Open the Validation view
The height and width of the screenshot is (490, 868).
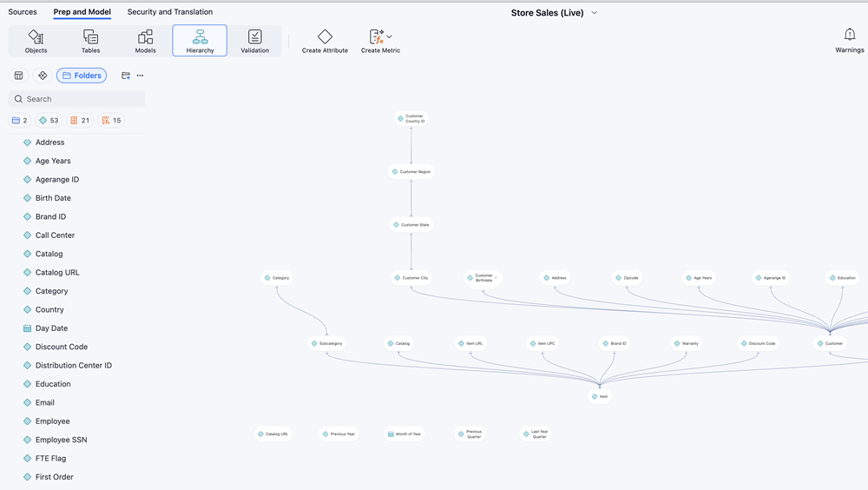[x=254, y=41]
